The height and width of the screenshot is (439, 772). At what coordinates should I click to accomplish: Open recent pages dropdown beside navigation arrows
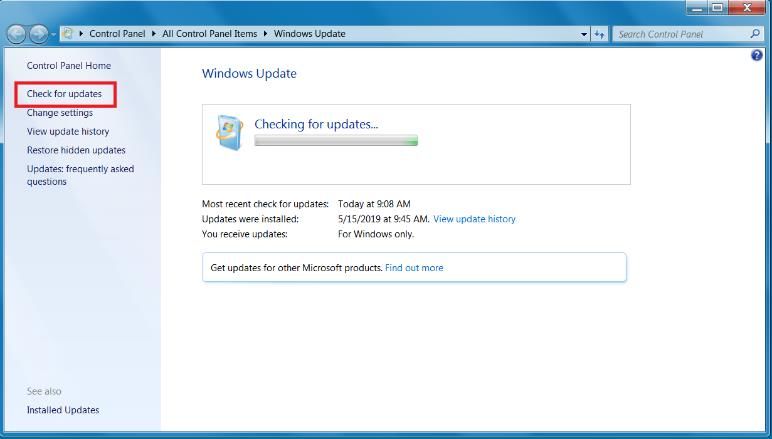coord(53,34)
